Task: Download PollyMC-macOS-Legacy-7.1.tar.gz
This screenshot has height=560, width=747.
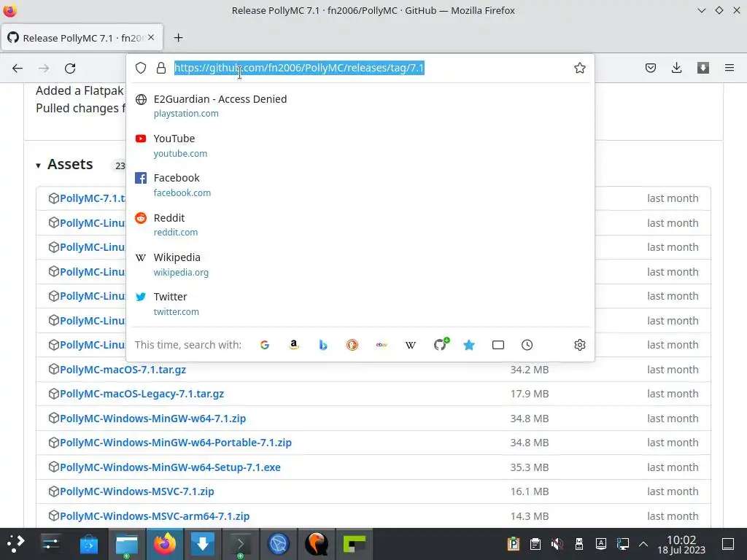Action: coord(142,394)
